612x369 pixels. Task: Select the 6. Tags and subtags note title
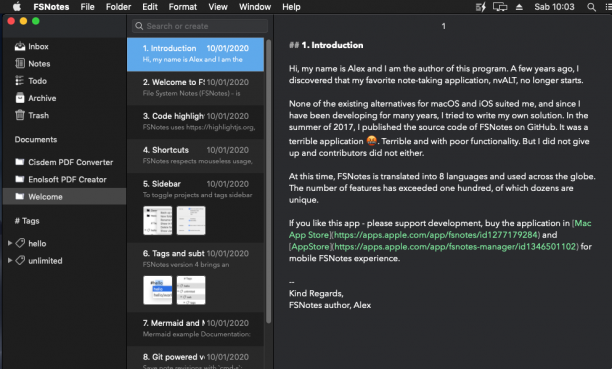pyautogui.click(x=173, y=253)
